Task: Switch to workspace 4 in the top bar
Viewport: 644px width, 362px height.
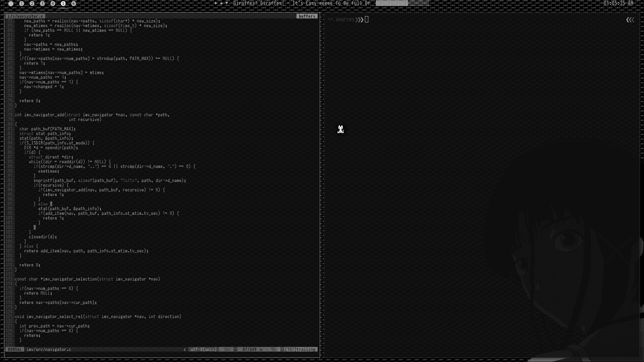Action: pyautogui.click(x=53, y=4)
